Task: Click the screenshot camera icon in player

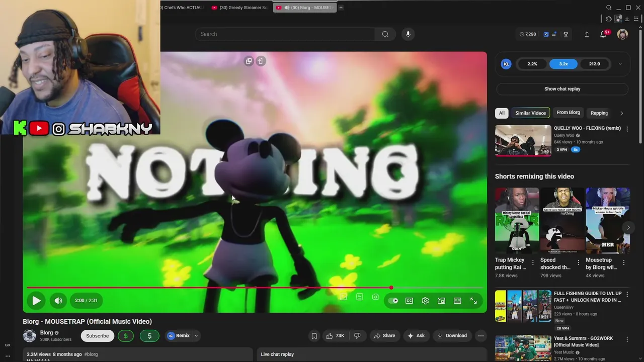Action: click(x=375, y=297)
